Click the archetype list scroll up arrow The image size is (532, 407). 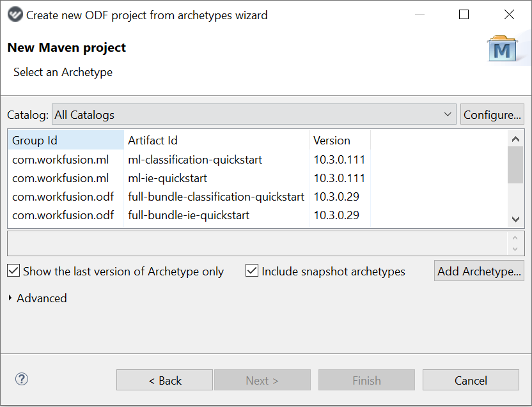click(516, 139)
